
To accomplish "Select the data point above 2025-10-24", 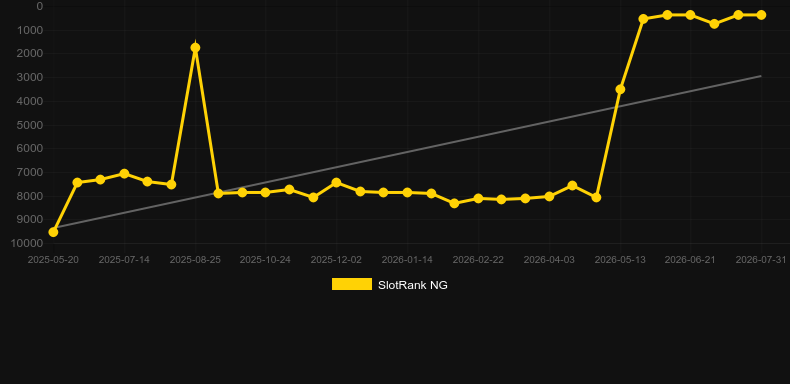I will pos(266,193).
